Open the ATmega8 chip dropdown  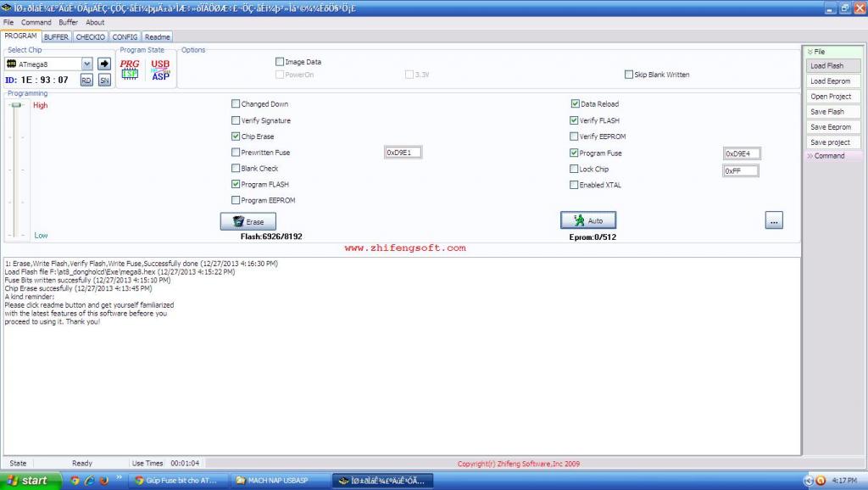[86, 64]
